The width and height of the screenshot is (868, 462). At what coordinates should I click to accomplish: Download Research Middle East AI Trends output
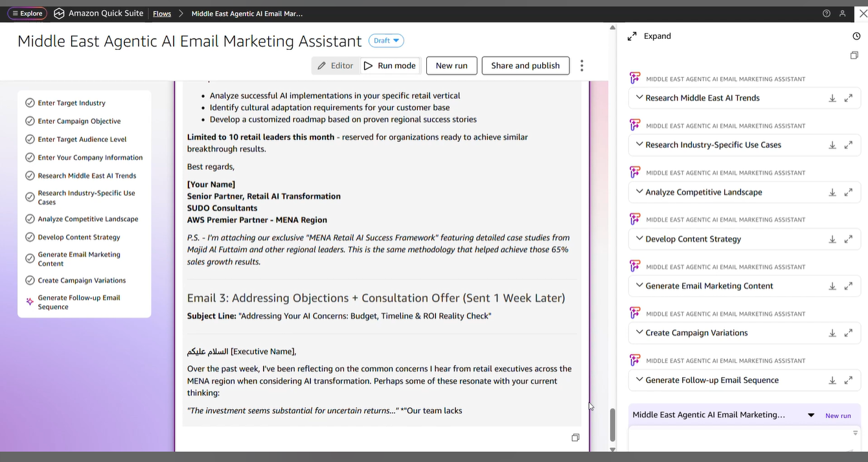(x=832, y=98)
